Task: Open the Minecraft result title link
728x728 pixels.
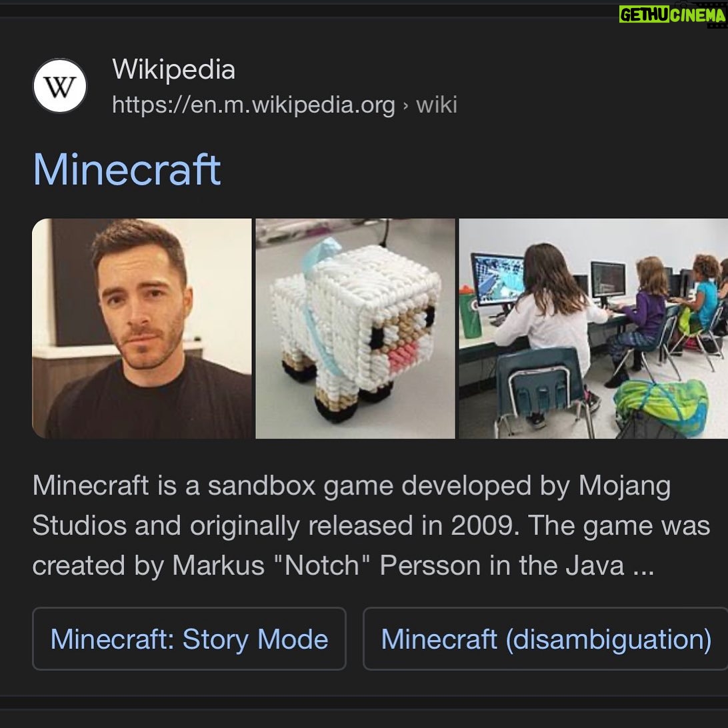Action: (x=127, y=169)
